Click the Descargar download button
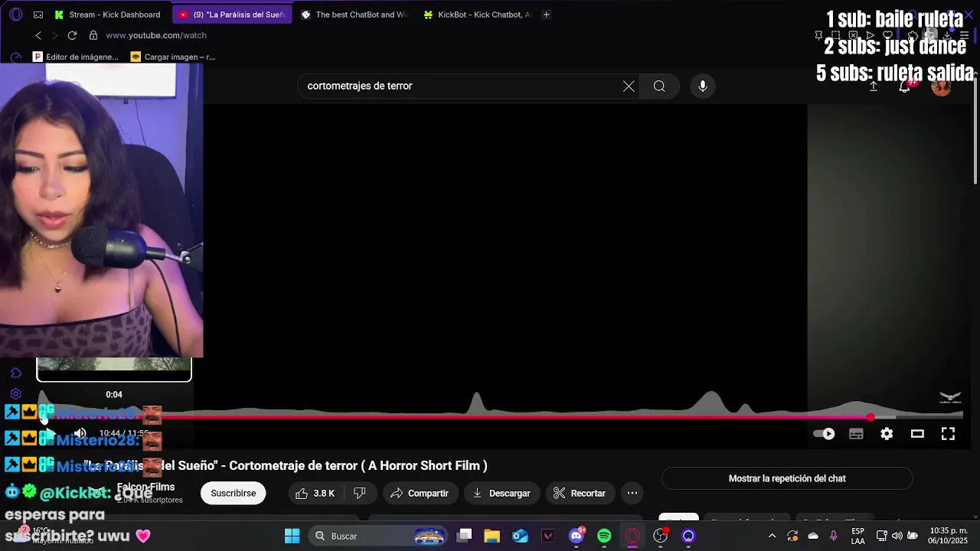980x551 pixels. click(x=501, y=494)
